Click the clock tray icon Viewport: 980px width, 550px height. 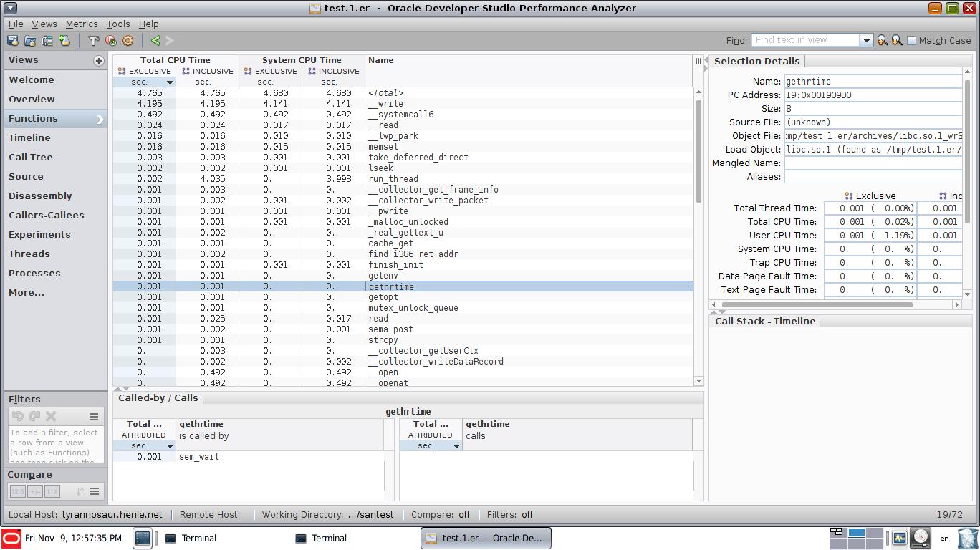(x=921, y=537)
